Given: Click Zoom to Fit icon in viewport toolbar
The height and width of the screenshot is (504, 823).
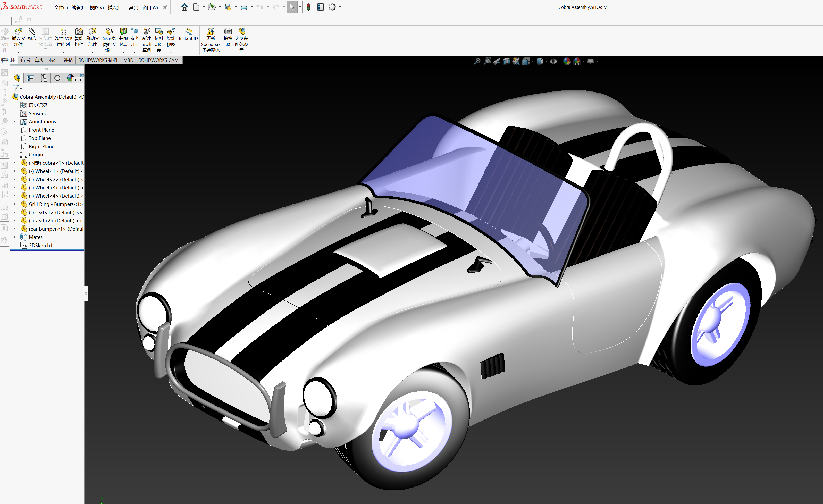Looking at the screenshot, I should tap(477, 61).
